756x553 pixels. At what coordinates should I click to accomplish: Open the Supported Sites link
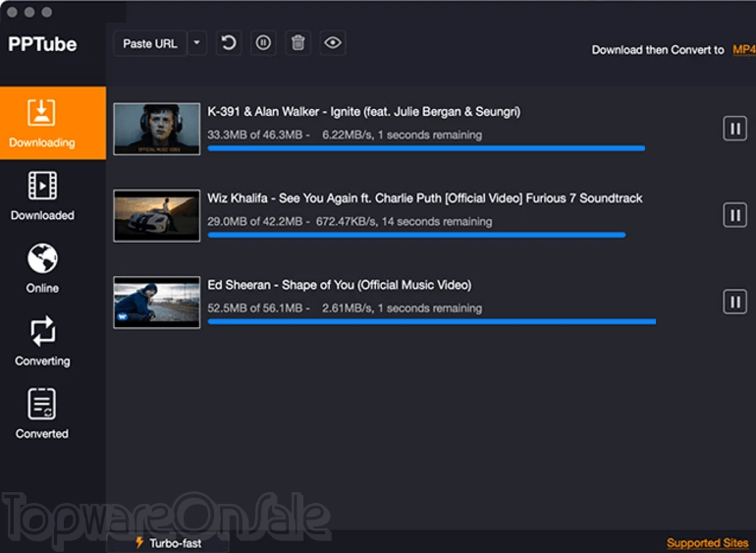coord(707,543)
